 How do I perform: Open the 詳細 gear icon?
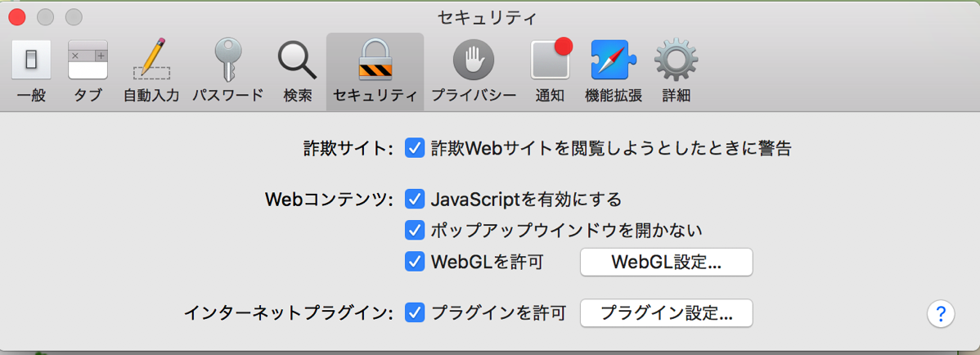[x=677, y=60]
